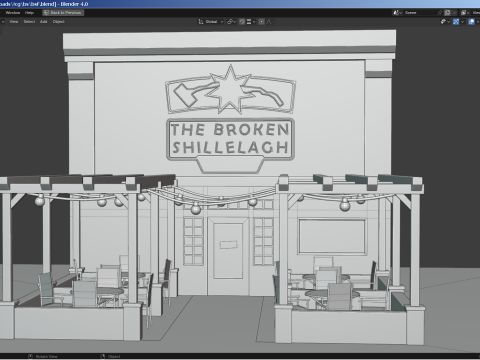Click the new scene icon

click(448, 13)
